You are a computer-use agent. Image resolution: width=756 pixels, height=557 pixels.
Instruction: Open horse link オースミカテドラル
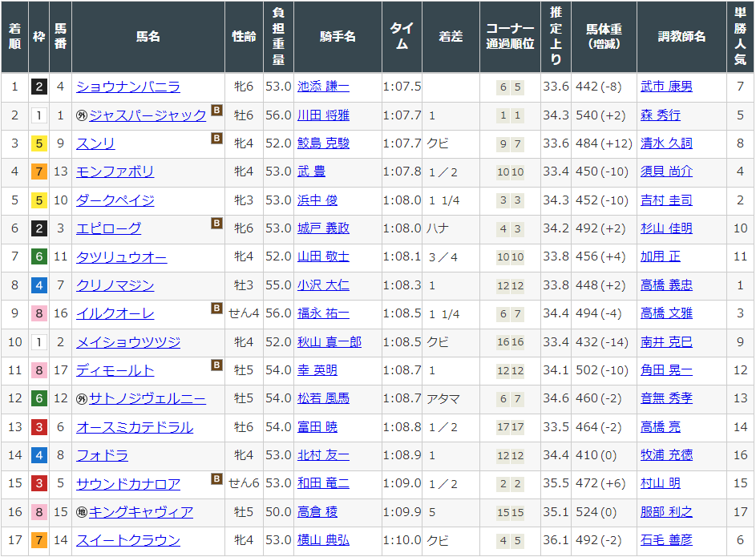tap(135, 427)
